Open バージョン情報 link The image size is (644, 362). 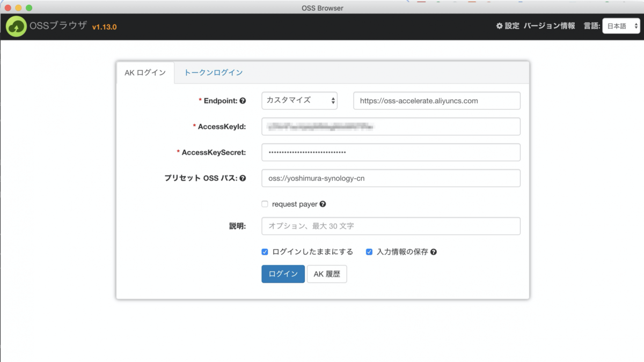(549, 26)
